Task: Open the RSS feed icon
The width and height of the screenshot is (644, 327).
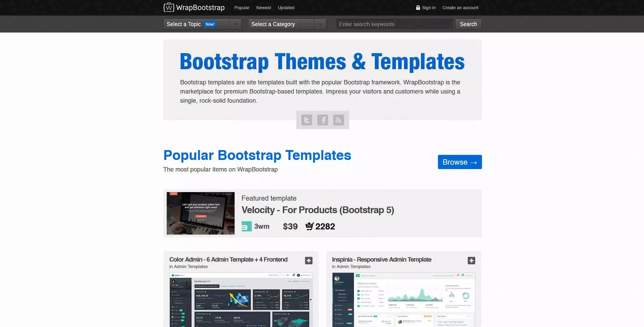Action: click(338, 120)
